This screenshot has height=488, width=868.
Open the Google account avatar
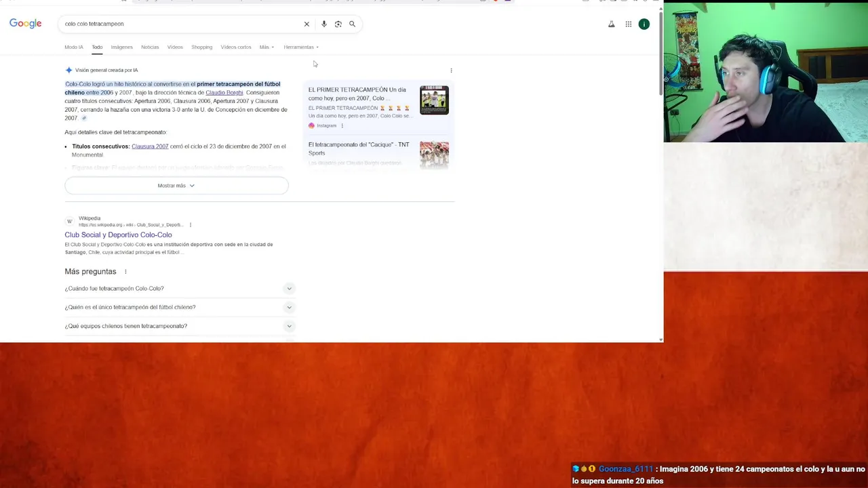point(644,24)
